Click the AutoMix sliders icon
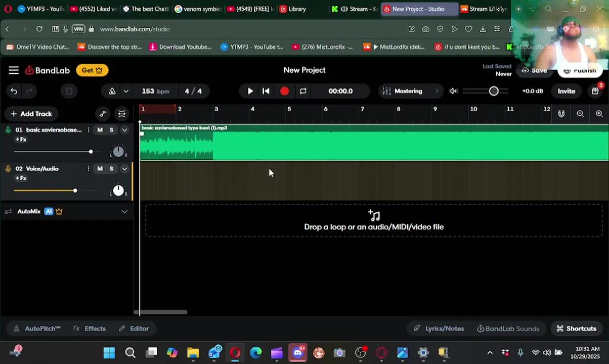 (x=8, y=211)
